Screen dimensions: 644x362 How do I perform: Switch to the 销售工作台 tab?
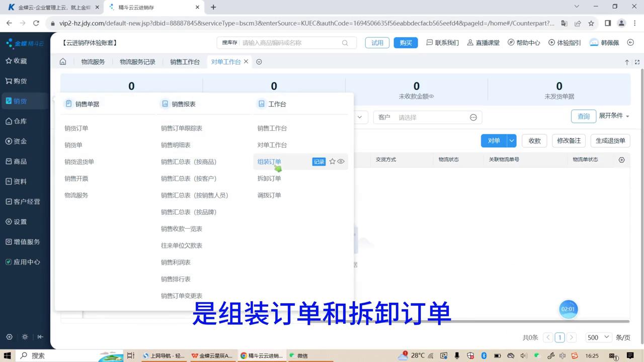[x=185, y=61]
